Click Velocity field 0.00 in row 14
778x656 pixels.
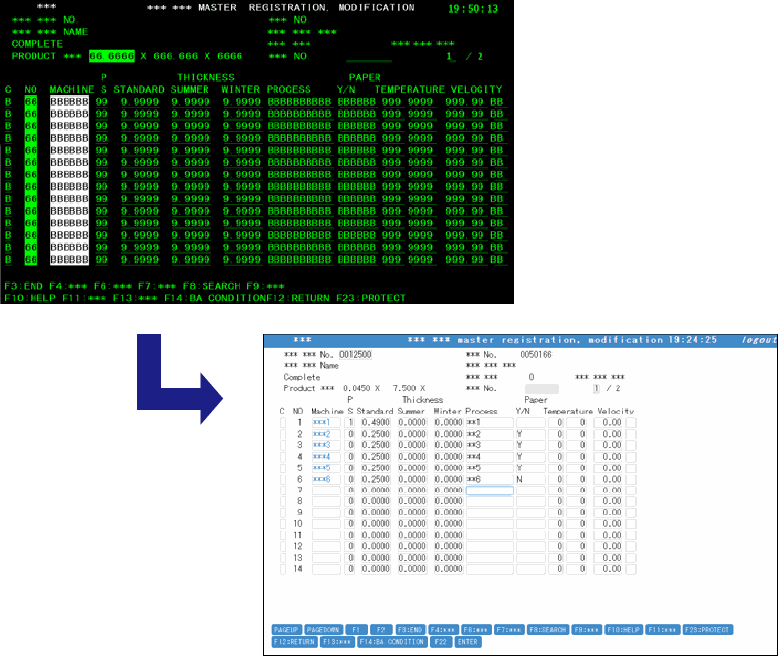pos(608,569)
